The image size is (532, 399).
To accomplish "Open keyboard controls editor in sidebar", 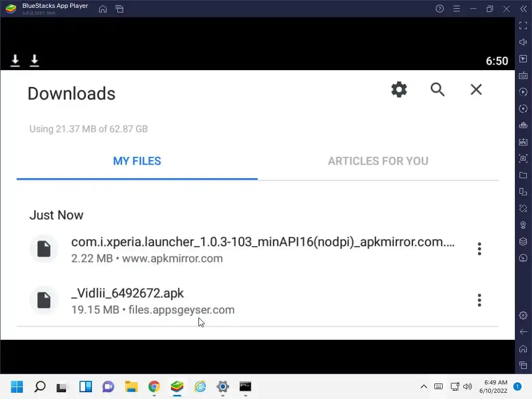I will (523, 75).
